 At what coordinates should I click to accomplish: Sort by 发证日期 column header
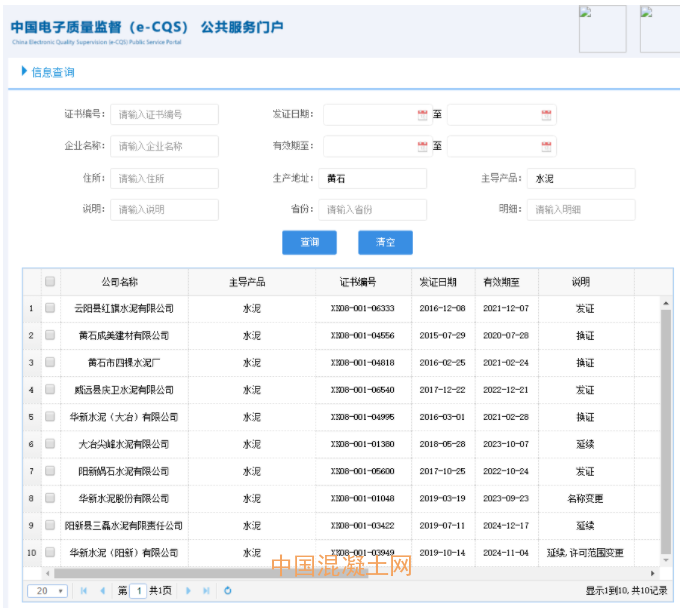[438, 282]
